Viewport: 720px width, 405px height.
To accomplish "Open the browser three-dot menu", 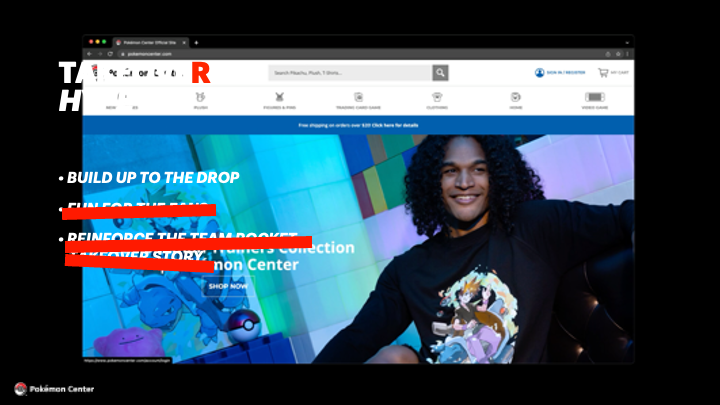I will coord(627,54).
